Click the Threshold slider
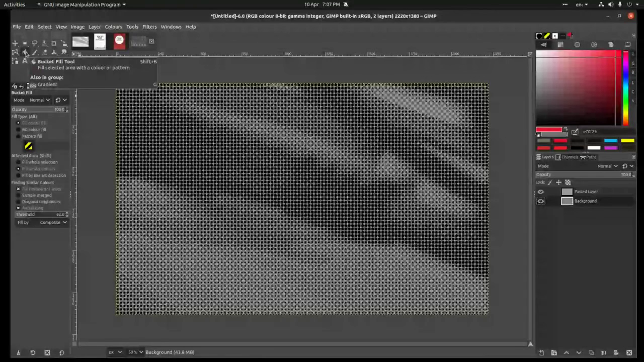 (x=42, y=215)
